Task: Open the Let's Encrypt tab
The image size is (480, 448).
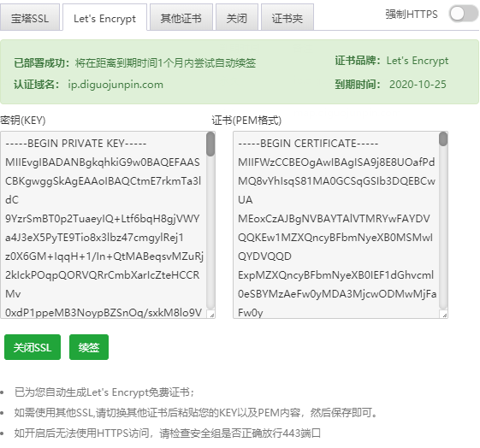Action: [104, 17]
